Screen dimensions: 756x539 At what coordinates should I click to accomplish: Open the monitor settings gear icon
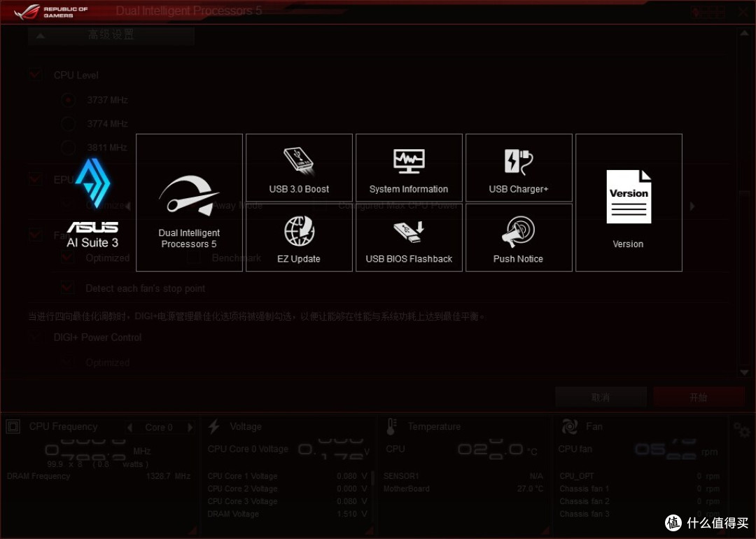pyautogui.click(x=741, y=430)
